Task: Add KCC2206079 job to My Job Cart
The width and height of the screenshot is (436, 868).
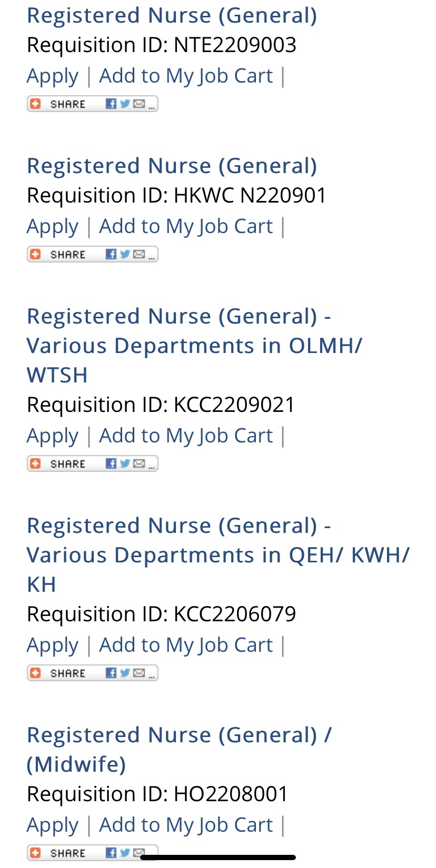Action: pyautogui.click(x=186, y=645)
